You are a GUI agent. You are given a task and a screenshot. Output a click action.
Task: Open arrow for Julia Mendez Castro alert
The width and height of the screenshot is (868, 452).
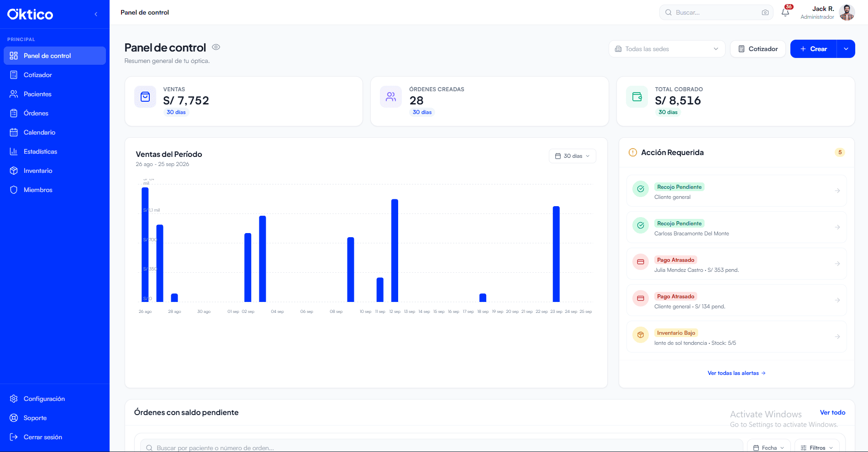837,264
